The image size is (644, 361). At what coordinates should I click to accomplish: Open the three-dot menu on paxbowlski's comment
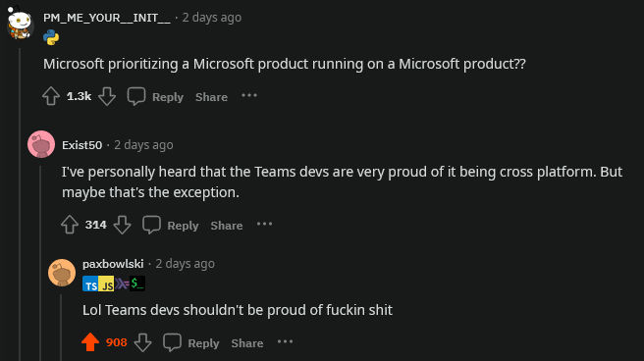click(285, 341)
